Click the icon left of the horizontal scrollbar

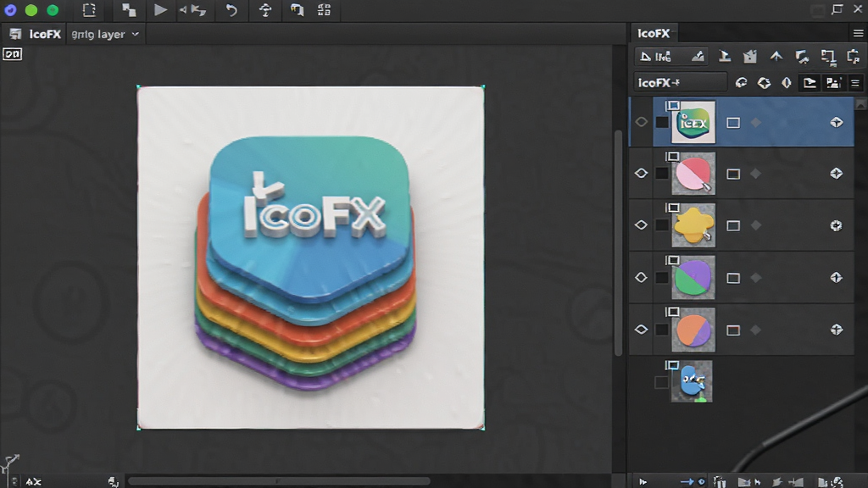pos(114,482)
